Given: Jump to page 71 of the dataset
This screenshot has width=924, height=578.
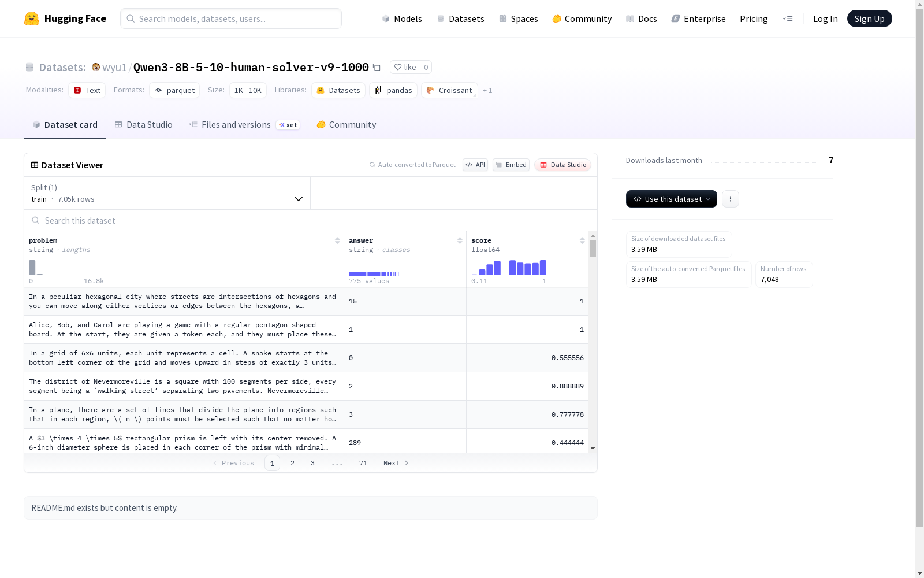Looking at the screenshot, I should coord(363,463).
